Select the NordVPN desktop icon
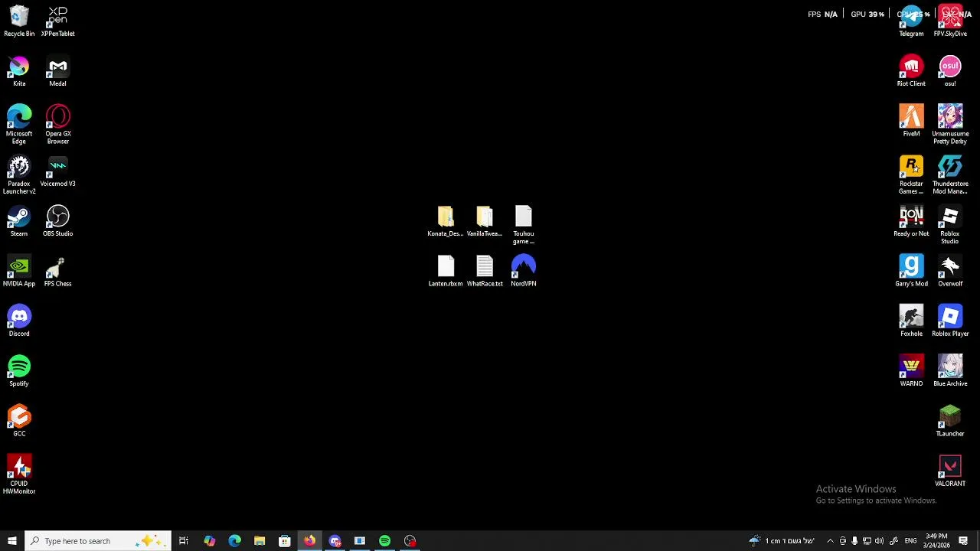This screenshot has width=980, height=551. pyautogui.click(x=524, y=271)
